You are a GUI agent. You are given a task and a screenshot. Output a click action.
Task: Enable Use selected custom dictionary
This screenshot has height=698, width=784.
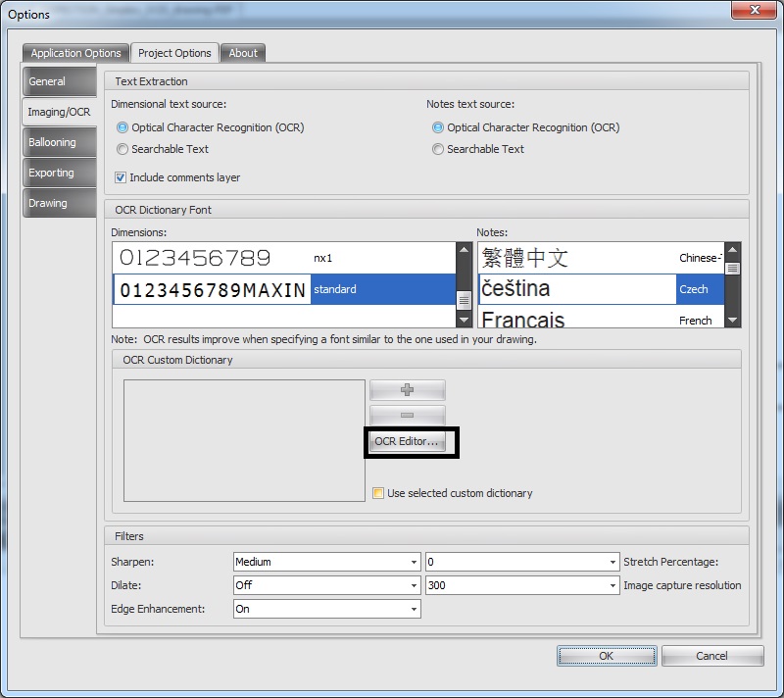click(x=378, y=493)
